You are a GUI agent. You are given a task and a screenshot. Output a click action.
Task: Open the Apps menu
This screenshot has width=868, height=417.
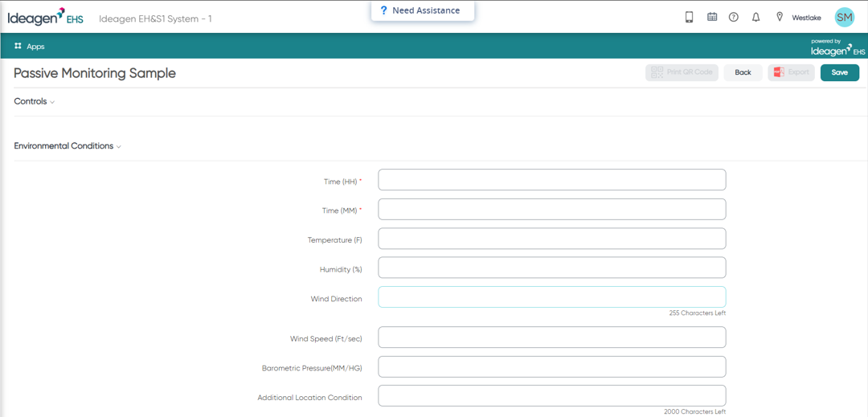point(30,47)
